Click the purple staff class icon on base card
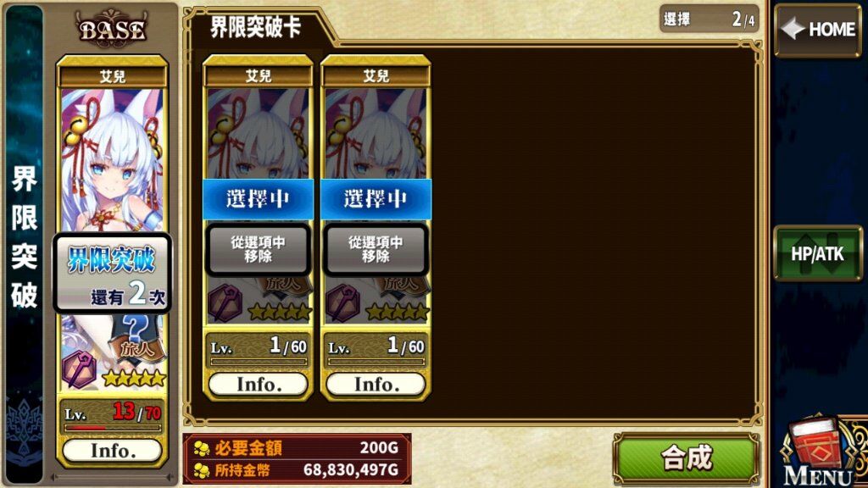The height and width of the screenshot is (488, 868). click(80, 369)
